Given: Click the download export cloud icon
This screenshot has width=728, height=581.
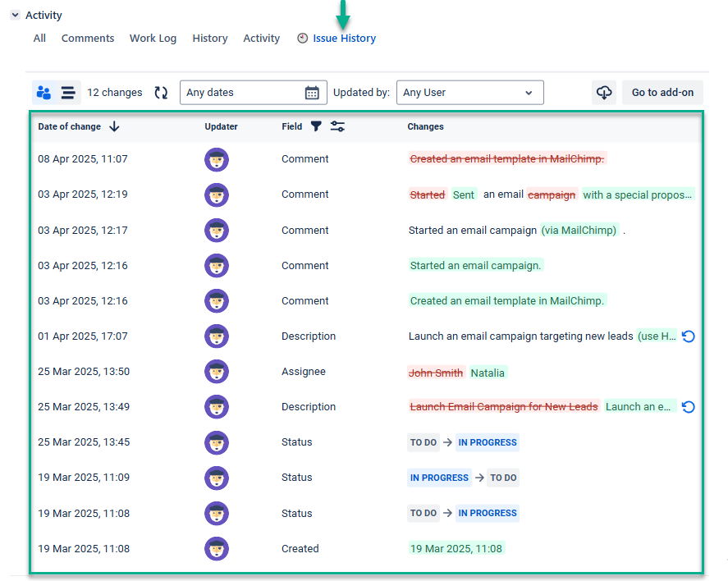Looking at the screenshot, I should point(603,93).
